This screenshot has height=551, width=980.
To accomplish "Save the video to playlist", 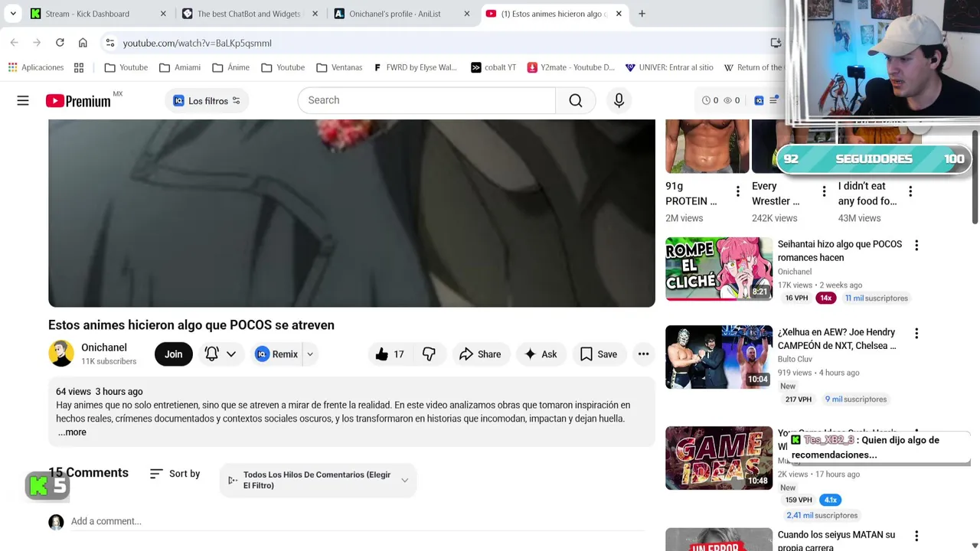I will point(599,354).
